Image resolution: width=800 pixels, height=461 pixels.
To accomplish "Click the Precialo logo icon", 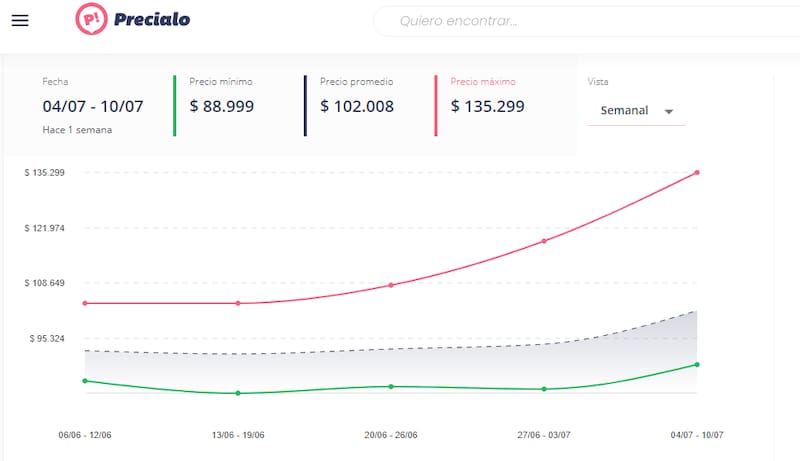I will 92,19.
